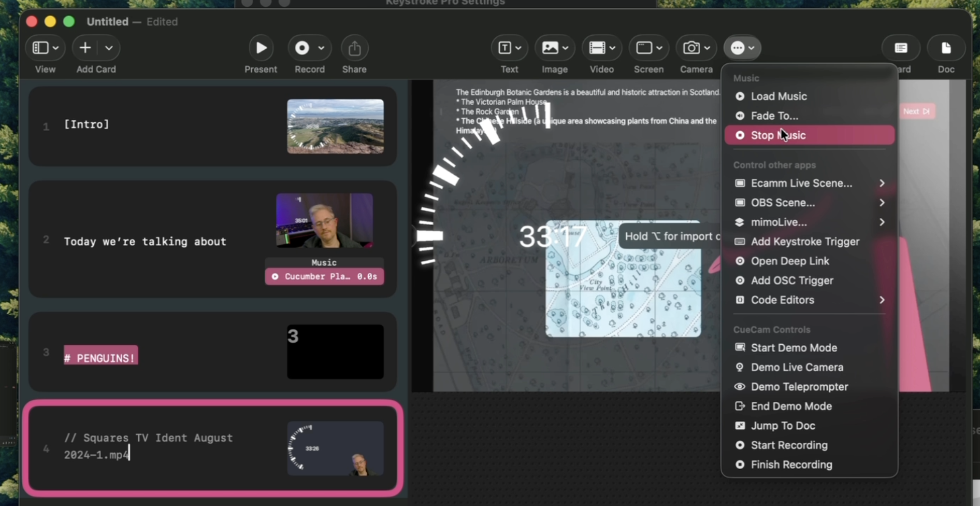This screenshot has height=506, width=980.
Task: Select Stop Music menu item
Action: click(809, 135)
